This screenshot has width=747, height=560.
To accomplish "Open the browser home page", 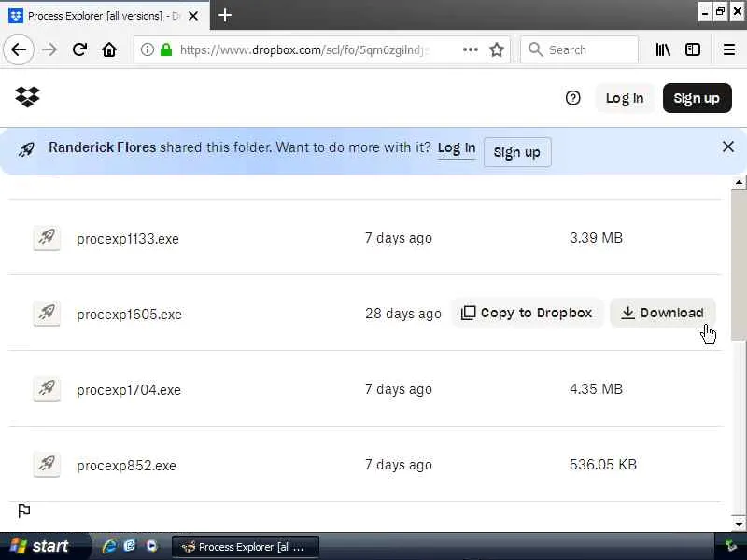I will 109,49.
